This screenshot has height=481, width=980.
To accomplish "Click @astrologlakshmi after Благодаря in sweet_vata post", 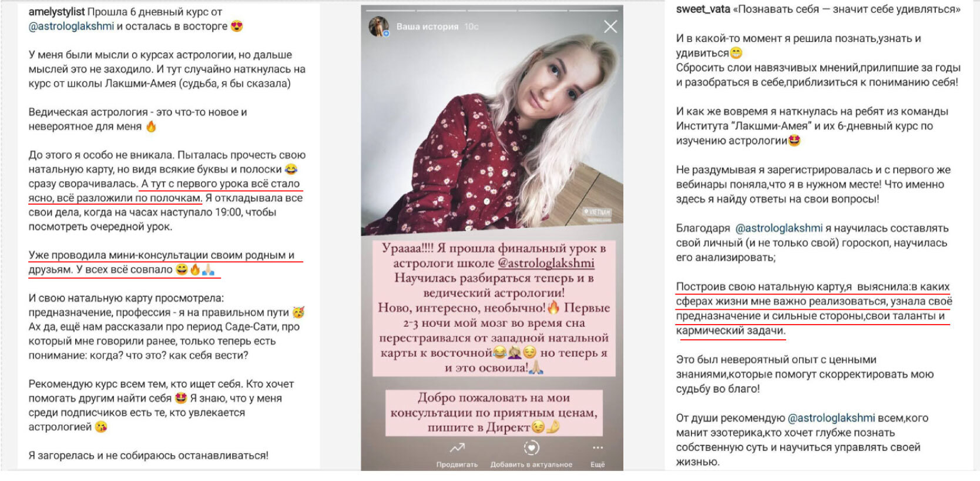I will [x=779, y=228].
